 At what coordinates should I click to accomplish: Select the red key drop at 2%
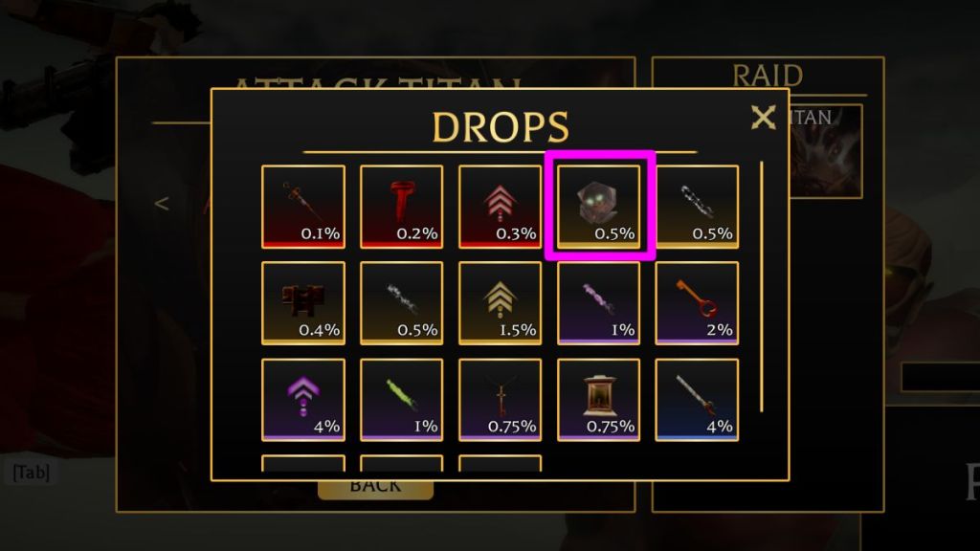point(697,303)
